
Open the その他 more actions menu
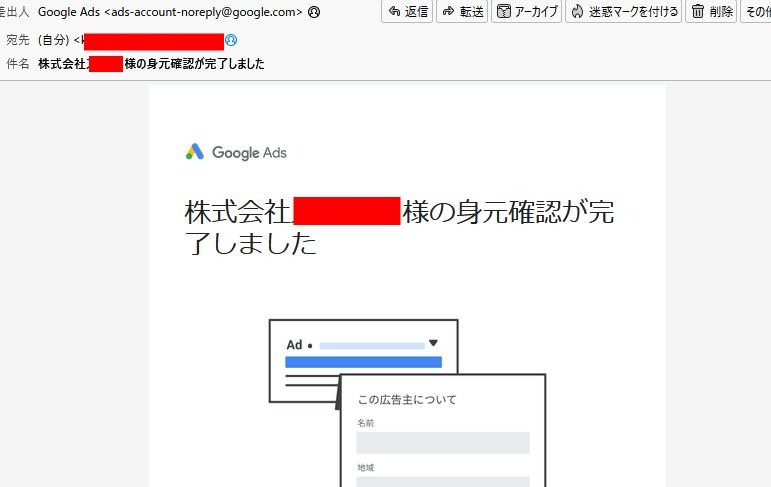[756, 11]
